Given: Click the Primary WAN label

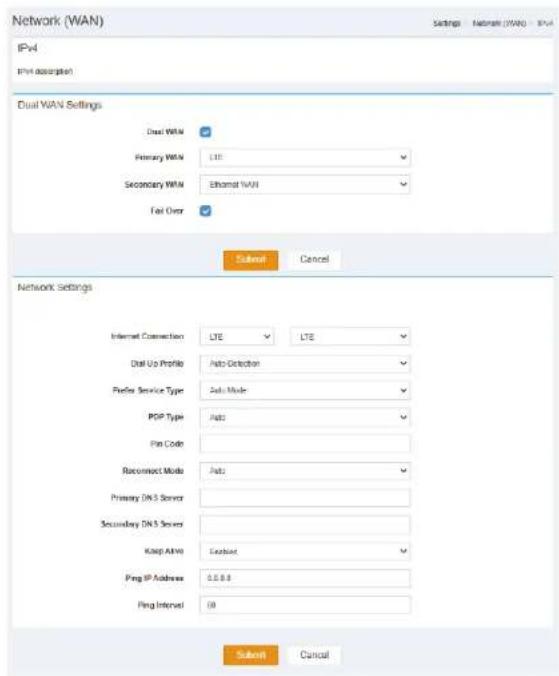Looking at the screenshot, I should point(159,158).
